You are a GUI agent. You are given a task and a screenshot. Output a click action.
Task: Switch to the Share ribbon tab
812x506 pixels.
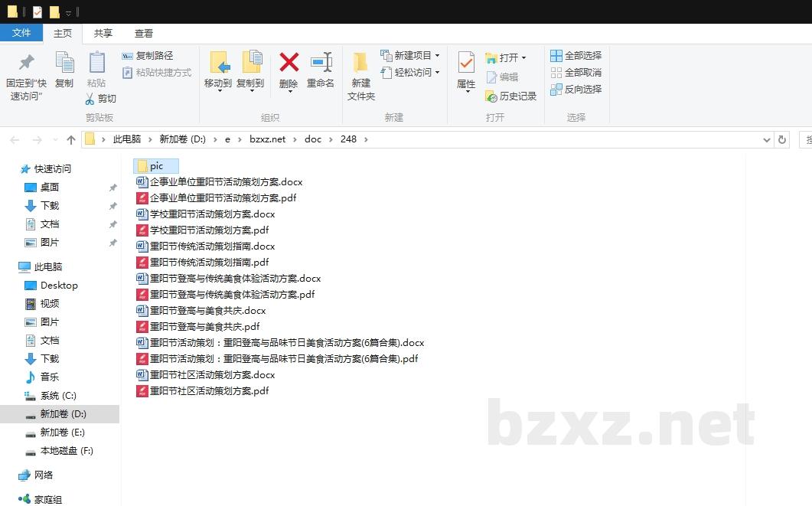pos(103,33)
